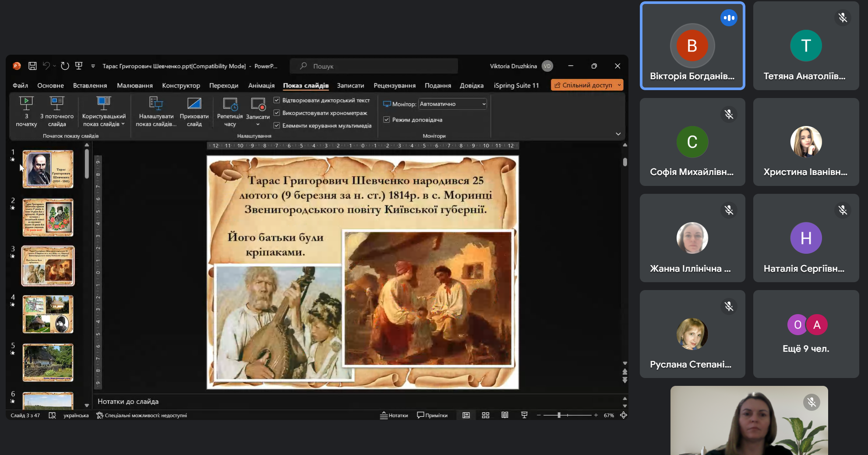
Task: Start slideshow from the Quick Access toolbar icon
Action: click(79, 66)
